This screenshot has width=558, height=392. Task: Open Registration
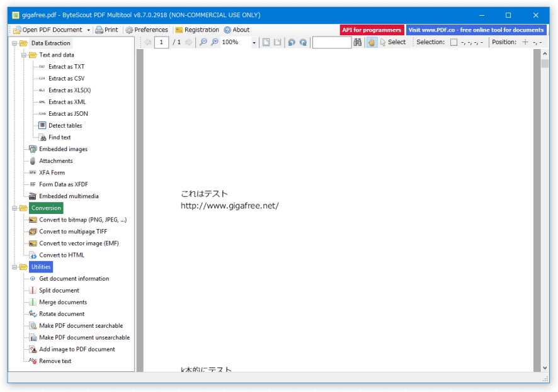[x=197, y=30]
